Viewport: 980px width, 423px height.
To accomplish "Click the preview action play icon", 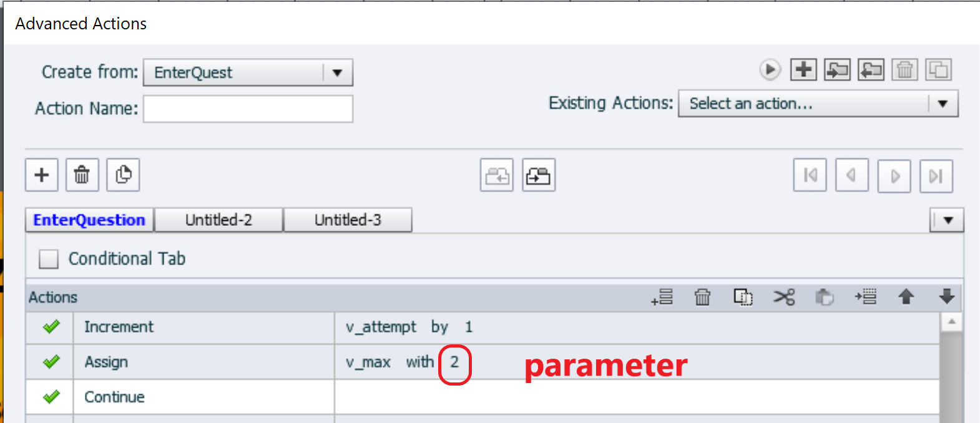I will coord(770,69).
